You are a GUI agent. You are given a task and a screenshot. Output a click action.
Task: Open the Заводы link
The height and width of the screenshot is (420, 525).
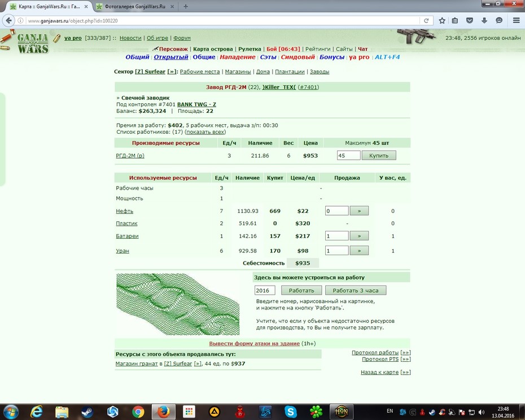[320, 72]
